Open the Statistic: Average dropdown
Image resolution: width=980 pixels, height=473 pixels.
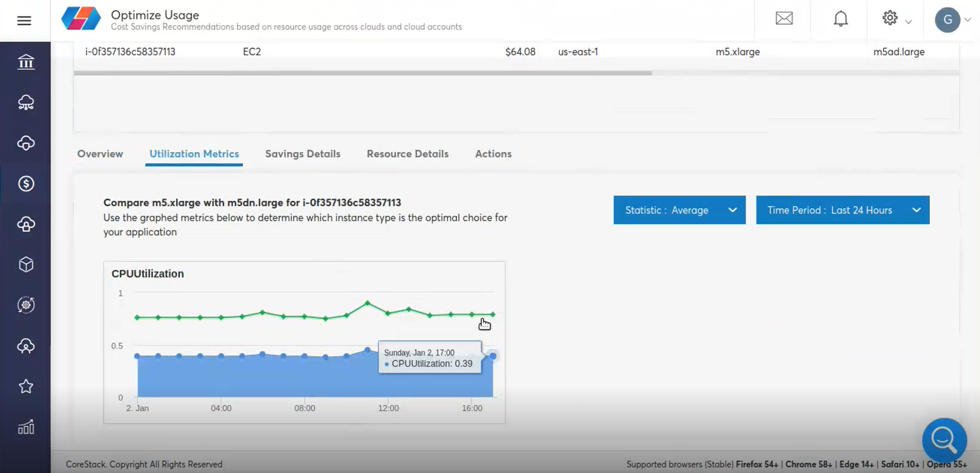(x=679, y=210)
